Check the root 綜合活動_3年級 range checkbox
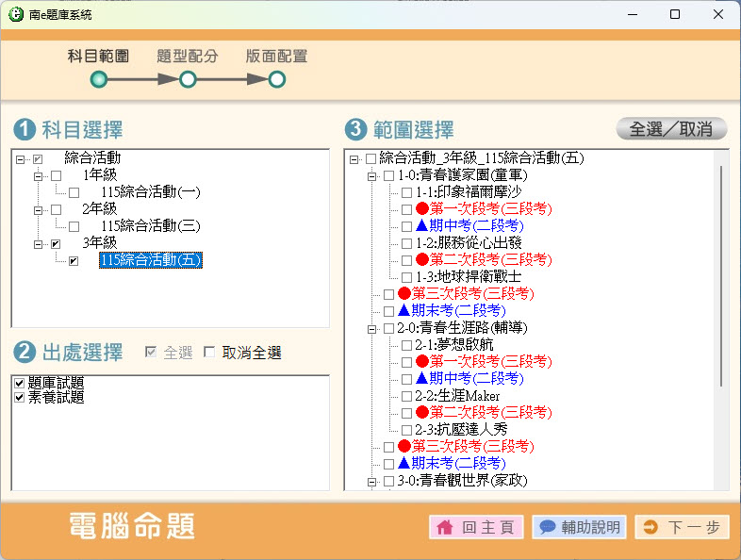The height and width of the screenshot is (560, 741). pyautogui.click(x=371, y=158)
